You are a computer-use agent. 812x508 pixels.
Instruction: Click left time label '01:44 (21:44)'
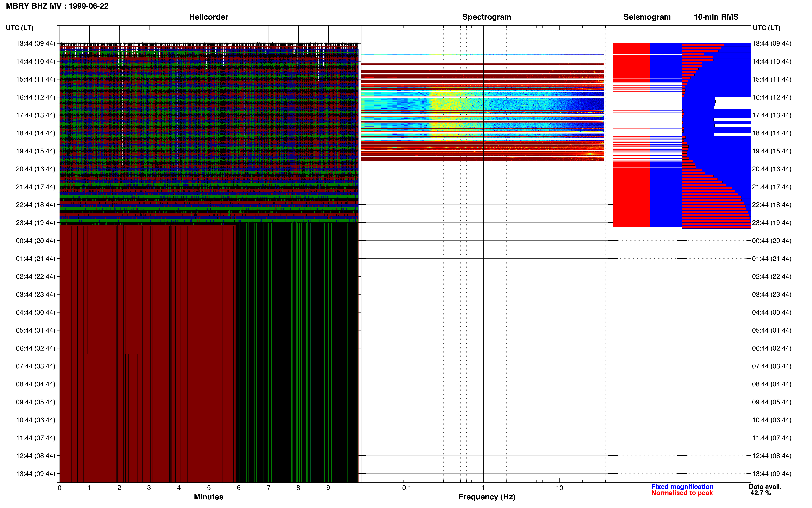tap(36, 259)
